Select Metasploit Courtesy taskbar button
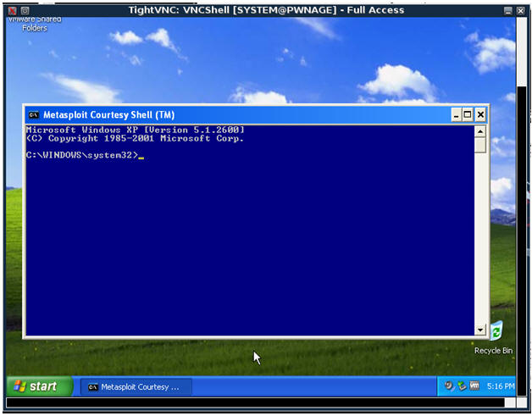 click(136, 387)
